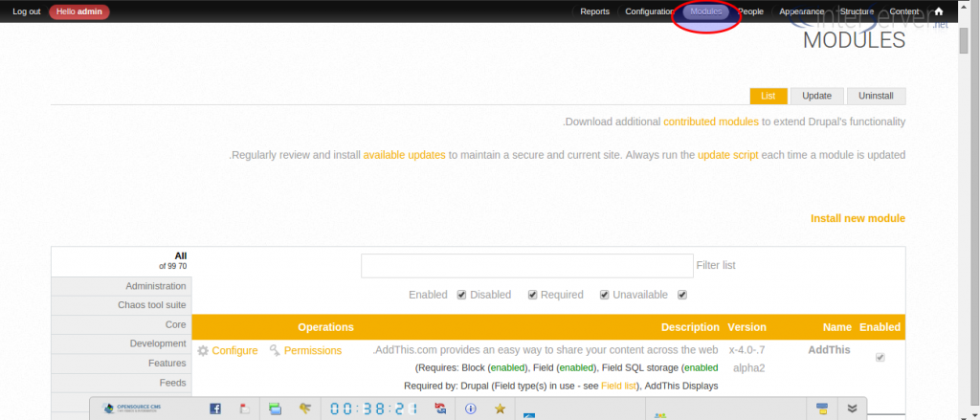Click the gear icon beside Configure
This screenshot has width=980, height=420.
pyautogui.click(x=203, y=351)
